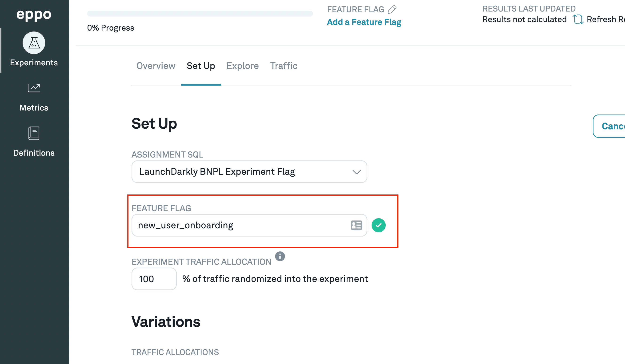Select the Set Up tab
This screenshot has width=625, height=364.
click(201, 66)
